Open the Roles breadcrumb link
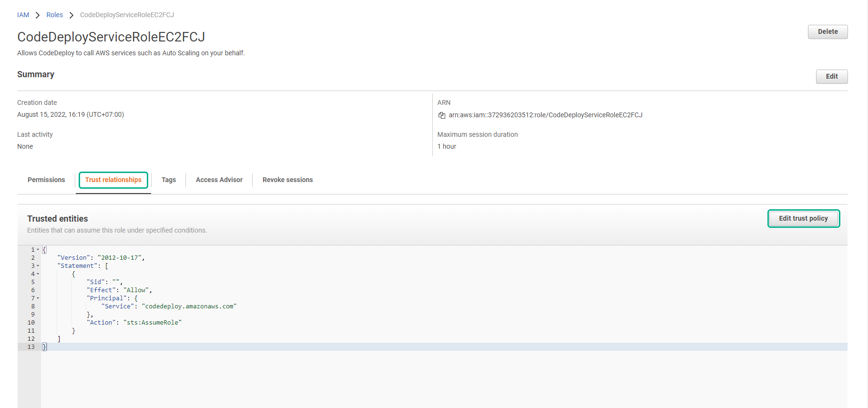868x408 pixels. [x=54, y=15]
